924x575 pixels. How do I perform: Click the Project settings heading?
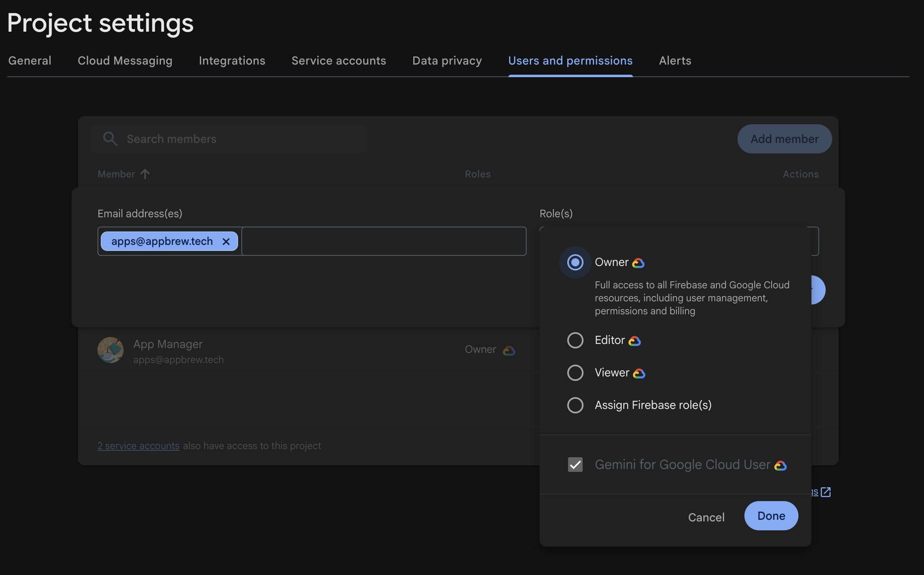100,23
